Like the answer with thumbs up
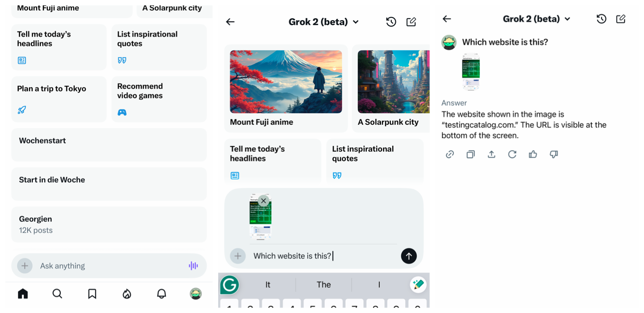Screen dimensions: 644x313 pyautogui.click(x=533, y=154)
